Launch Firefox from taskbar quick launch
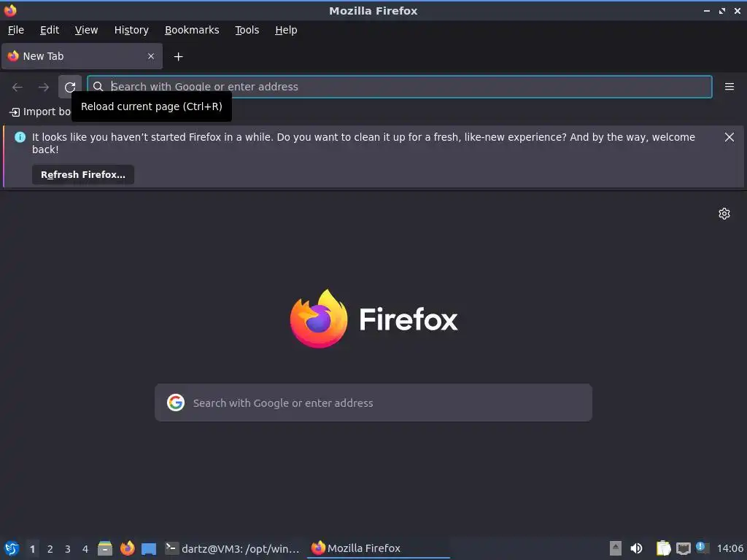Screen dimensions: 747x560 [127, 548]
